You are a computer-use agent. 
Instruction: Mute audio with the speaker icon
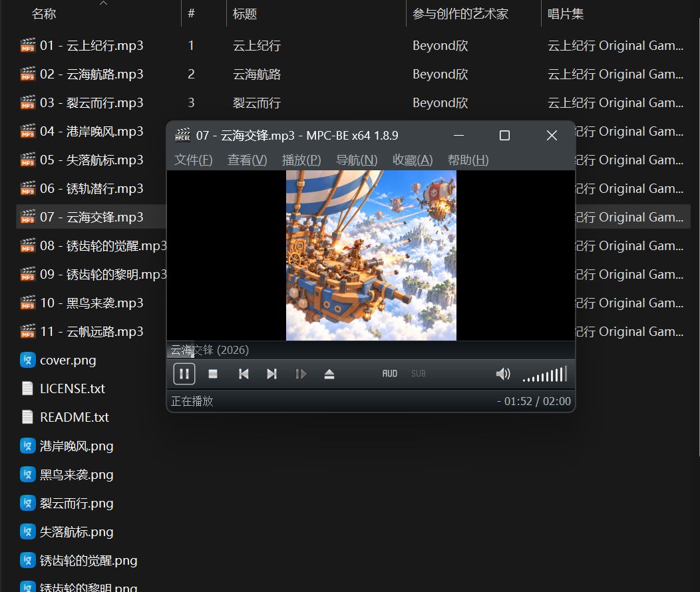coord(502,374)
